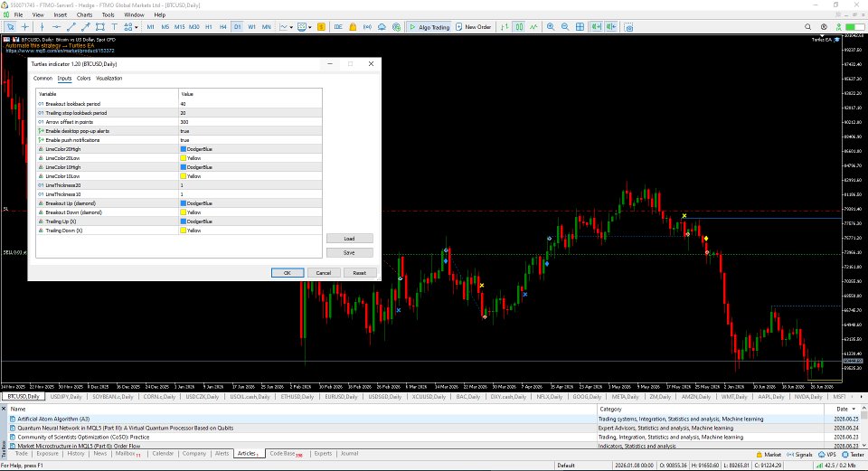Select the MN monthly timeframe button

point(266,26)
